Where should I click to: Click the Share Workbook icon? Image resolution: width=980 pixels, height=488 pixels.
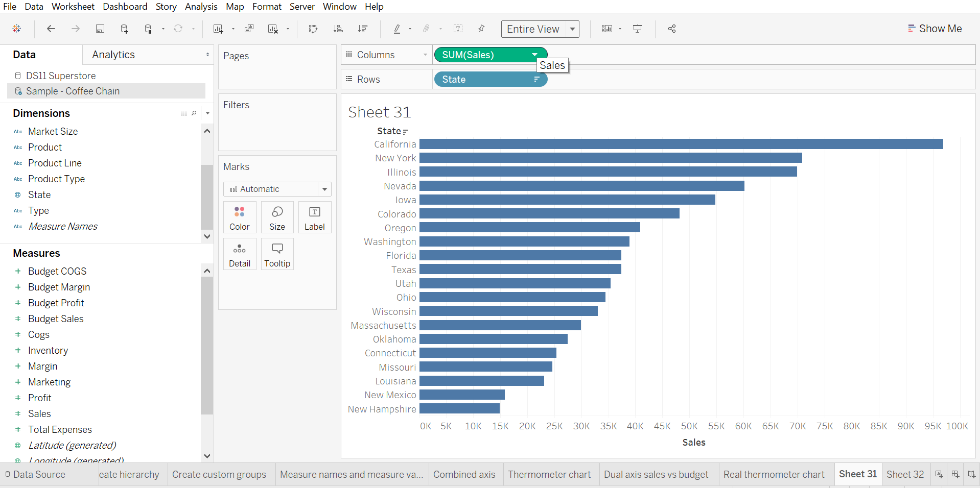(671, 29)
